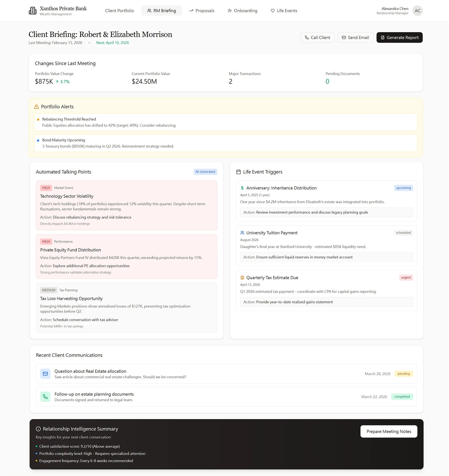Image resolution: width=449 pixels, height=476 pixels.
Task: Open the Life Events section
Action: tap(284, 11)
